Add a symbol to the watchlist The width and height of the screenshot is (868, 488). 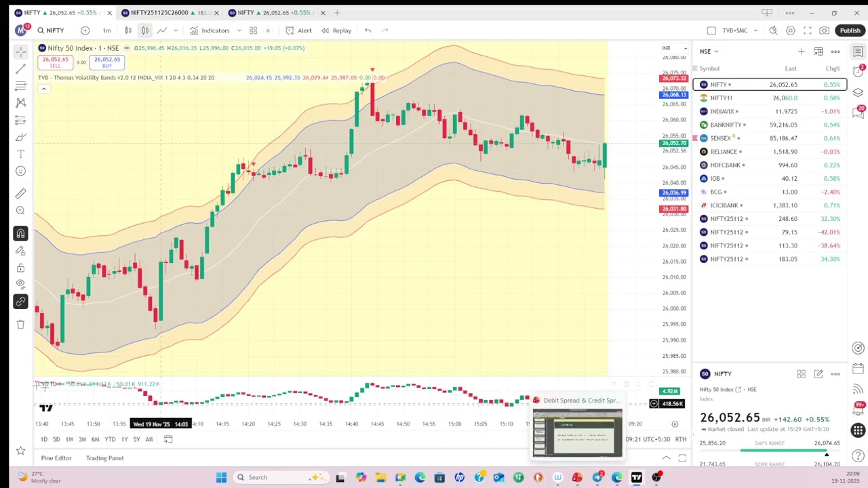click(802, 52)
